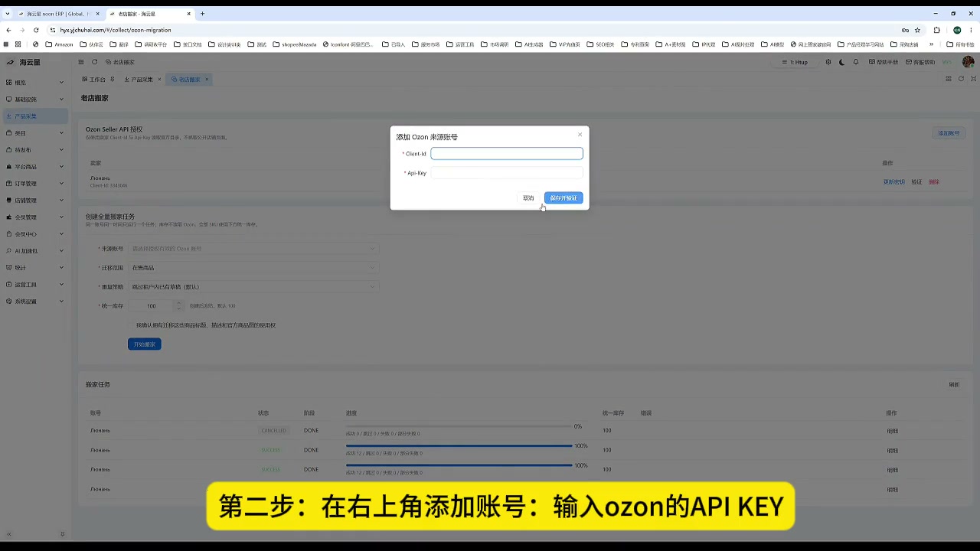Click the reload icon in the tab bar
Screen dimensions: 980x551
pos(961,79)
